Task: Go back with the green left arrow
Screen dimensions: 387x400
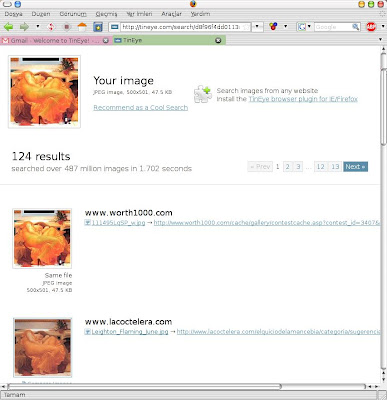Action: click(x=8, y=27)
